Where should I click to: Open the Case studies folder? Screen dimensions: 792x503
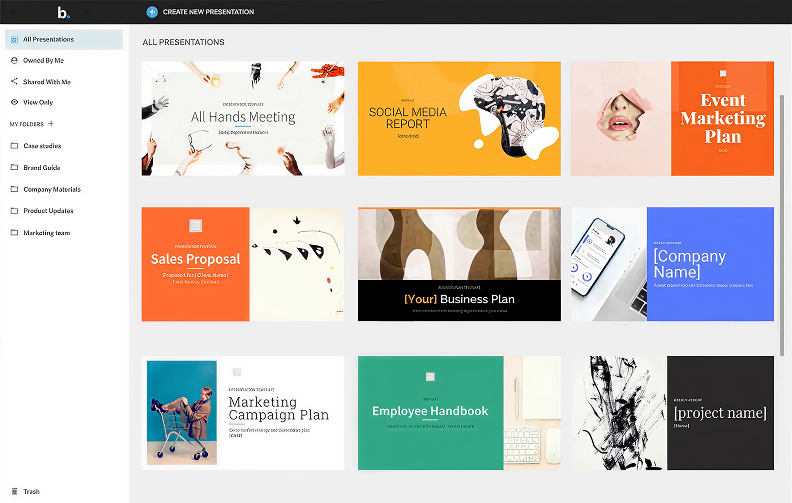pyautogui.click(x=42, y=146)
